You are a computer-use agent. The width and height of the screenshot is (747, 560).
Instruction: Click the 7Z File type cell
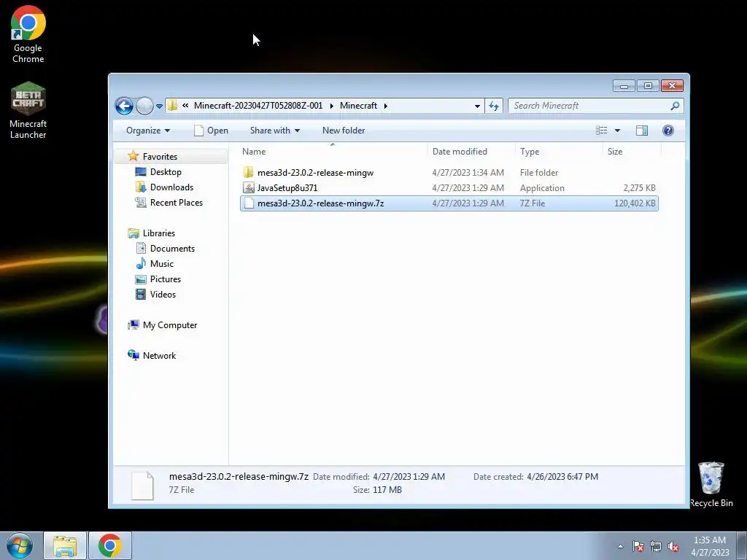[x=532, y=203]
